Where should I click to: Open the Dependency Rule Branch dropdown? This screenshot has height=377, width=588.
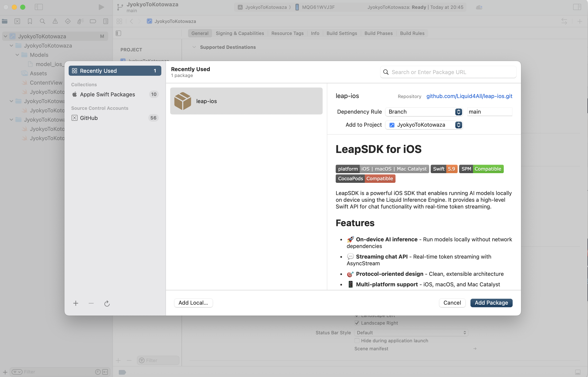point(424,112)
